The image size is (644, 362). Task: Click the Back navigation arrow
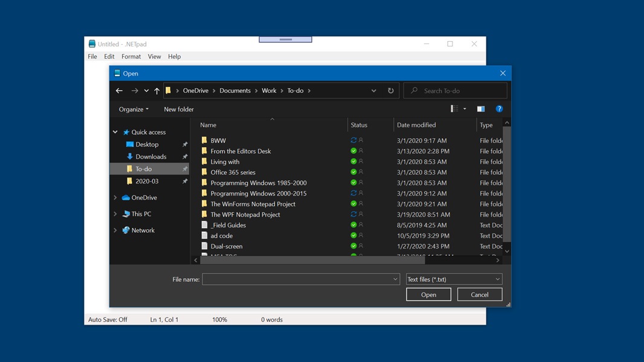coord(119,91)
